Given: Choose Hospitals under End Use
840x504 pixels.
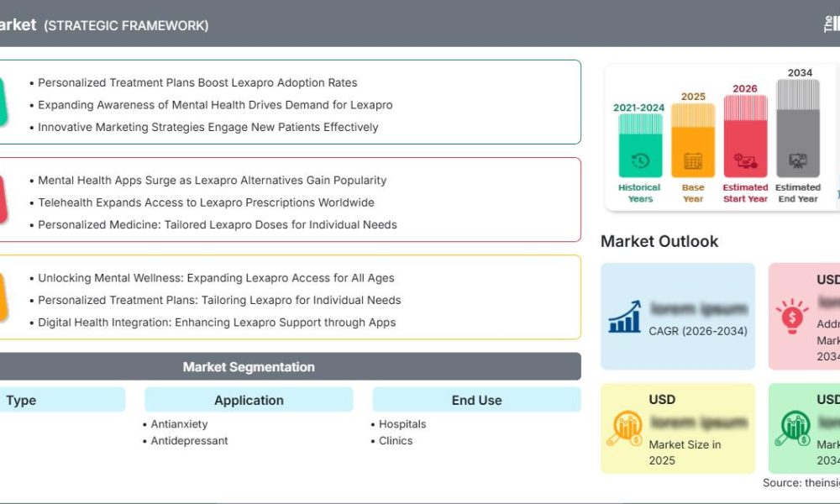Looking at the screenshot, I should (402, 424).
